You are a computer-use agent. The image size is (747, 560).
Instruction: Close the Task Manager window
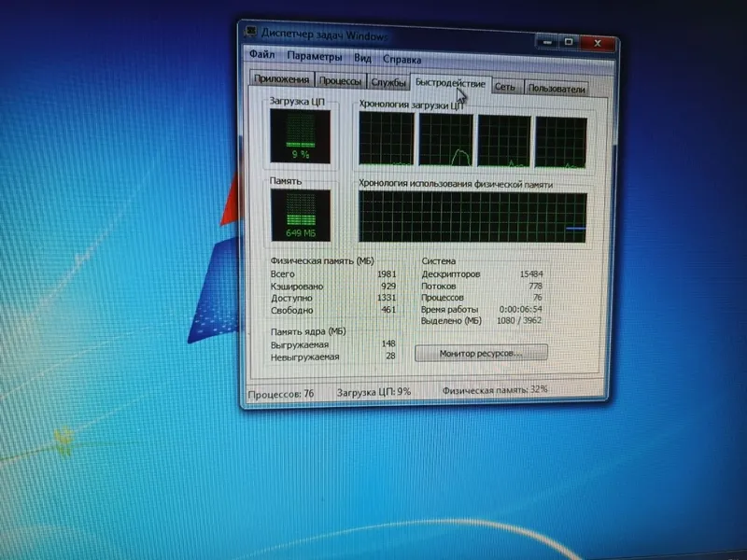click(598, 43)
